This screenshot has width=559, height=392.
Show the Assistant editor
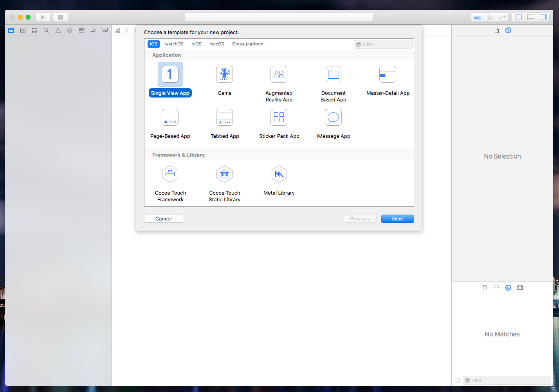click(x=489, y=17)
